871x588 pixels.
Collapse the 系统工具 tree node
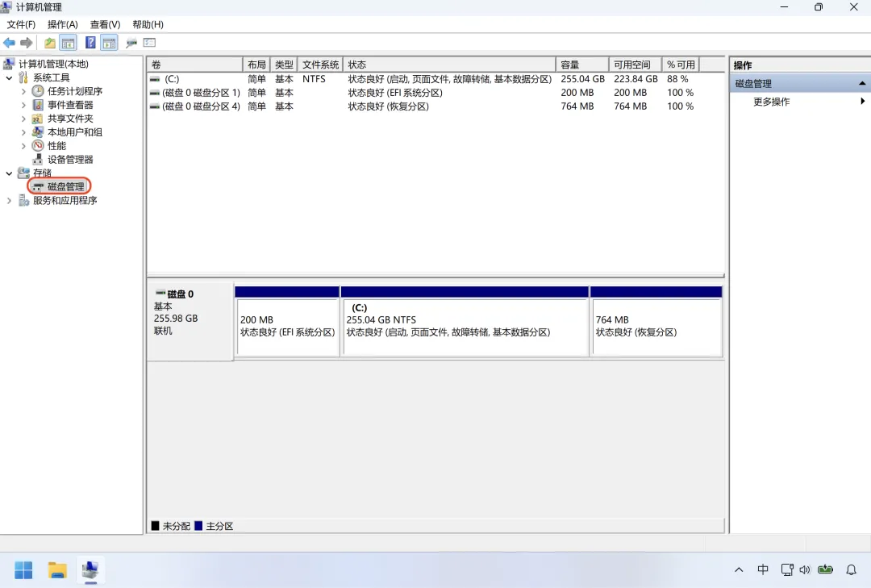click(9, 77)
